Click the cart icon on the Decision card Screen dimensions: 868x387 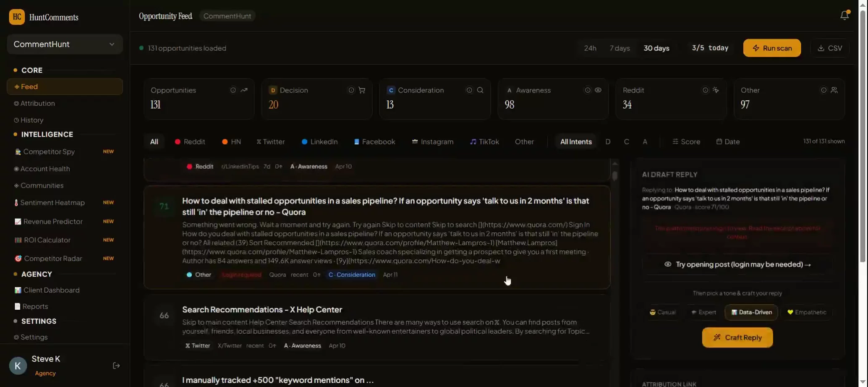362,90
